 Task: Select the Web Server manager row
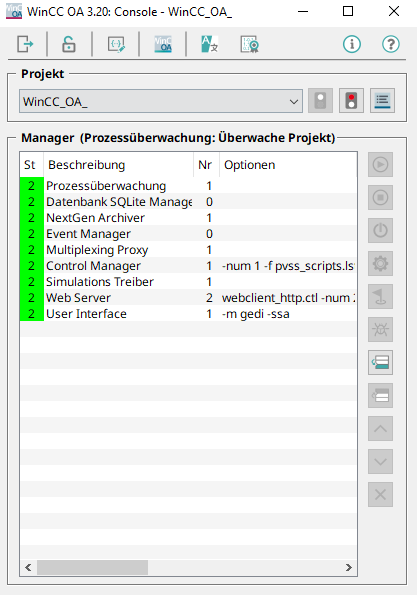[188, 298]
